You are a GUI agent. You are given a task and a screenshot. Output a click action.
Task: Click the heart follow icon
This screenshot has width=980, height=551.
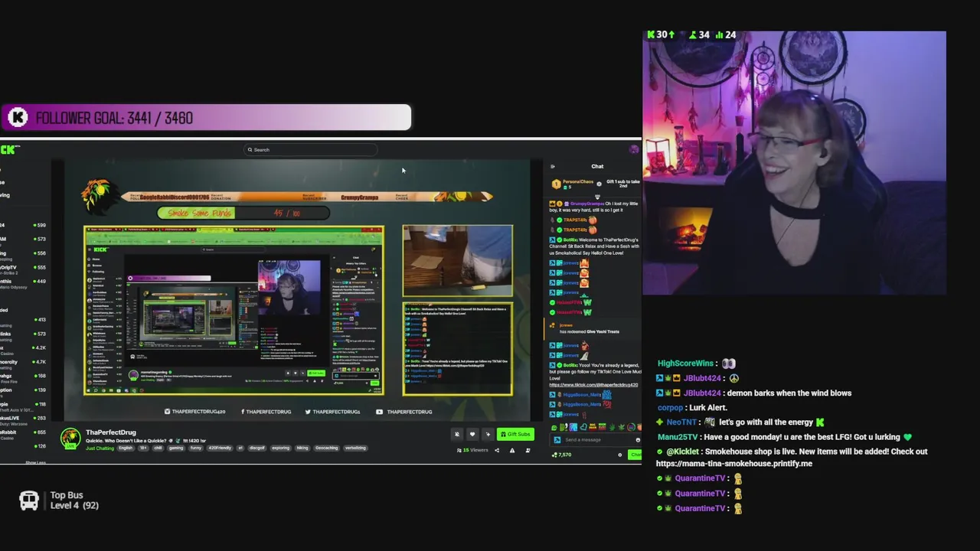[472, 434]
